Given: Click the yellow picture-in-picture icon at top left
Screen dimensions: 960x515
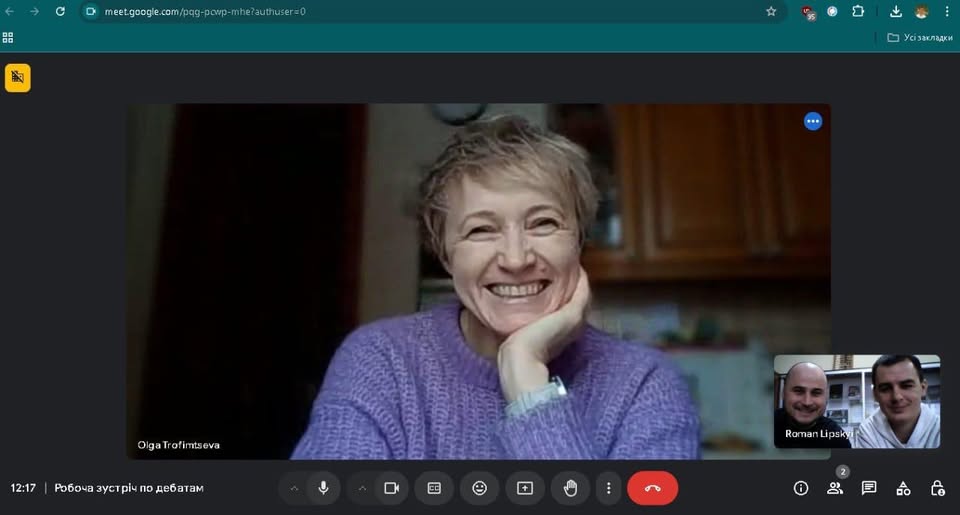Looking at the screenshot, I should pos(18,78).
